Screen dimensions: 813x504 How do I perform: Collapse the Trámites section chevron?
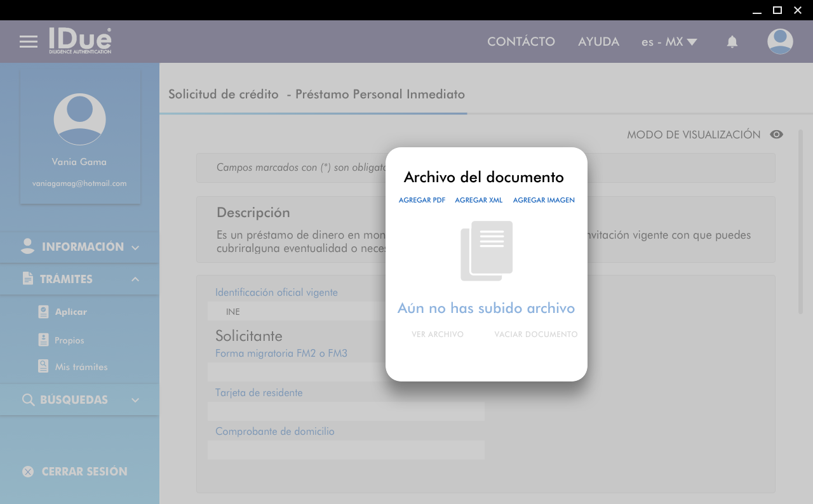click(135, 279)
